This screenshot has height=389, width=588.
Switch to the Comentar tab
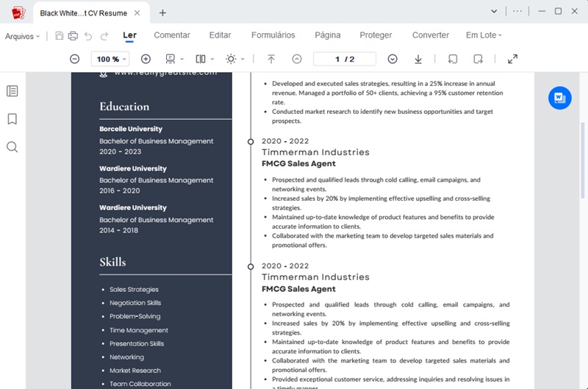[x=172, y=35]
